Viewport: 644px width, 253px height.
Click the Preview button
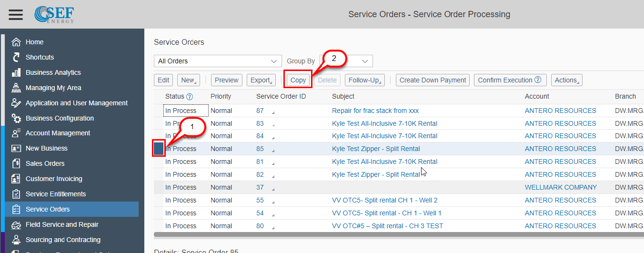pyautogui.click(x=227, y=80)
